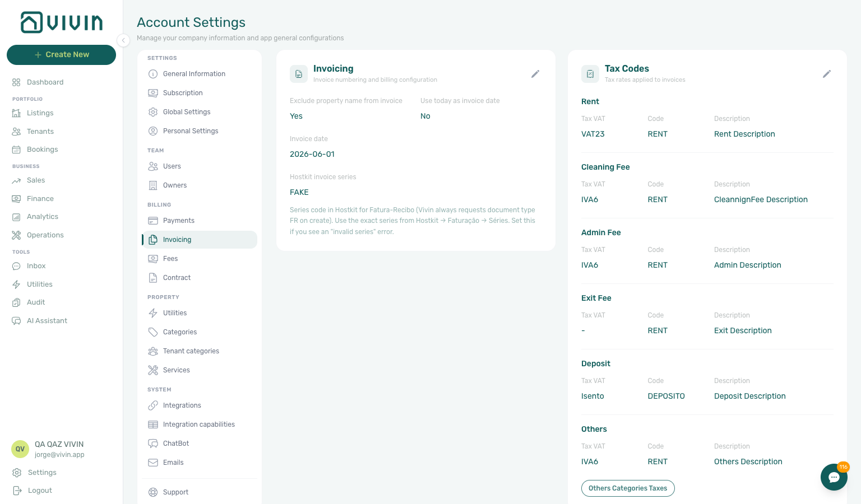
Task: Edit Tax Codes with the pencil icon
Action: [827, 74]
